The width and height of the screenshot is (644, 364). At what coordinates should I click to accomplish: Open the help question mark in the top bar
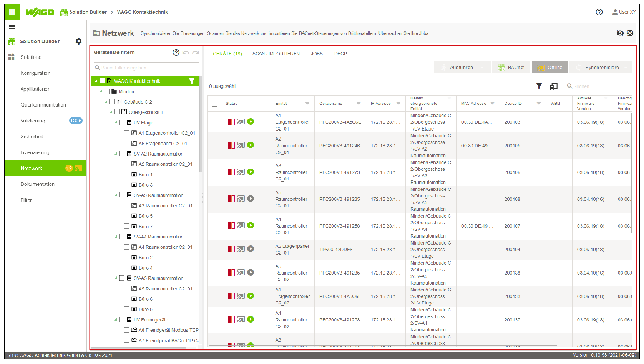coord(599,12)
